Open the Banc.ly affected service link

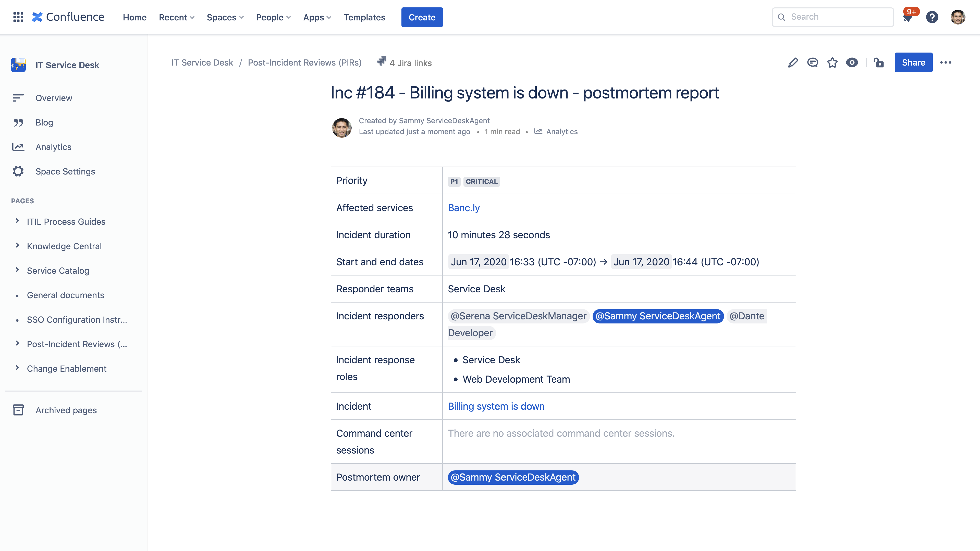click(x=464, y=208)
